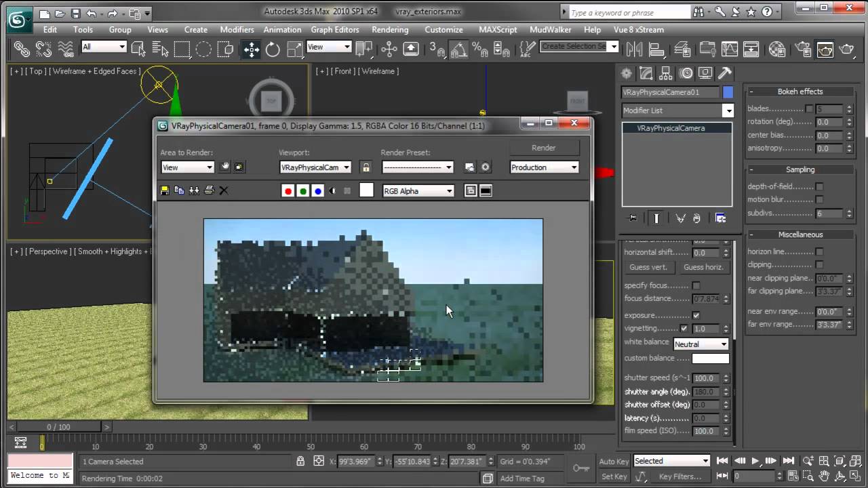Open Render Setup teapot icon

pyautogui.click(x=804, y=49)
